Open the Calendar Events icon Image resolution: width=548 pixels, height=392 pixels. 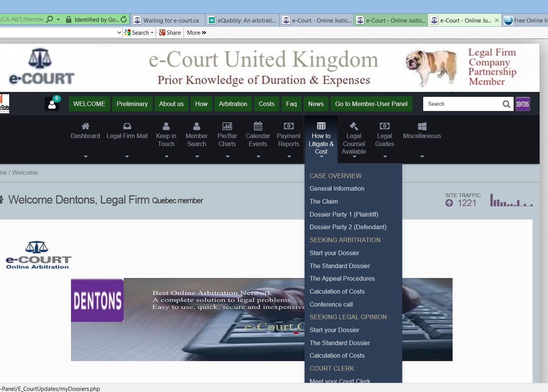258,126
